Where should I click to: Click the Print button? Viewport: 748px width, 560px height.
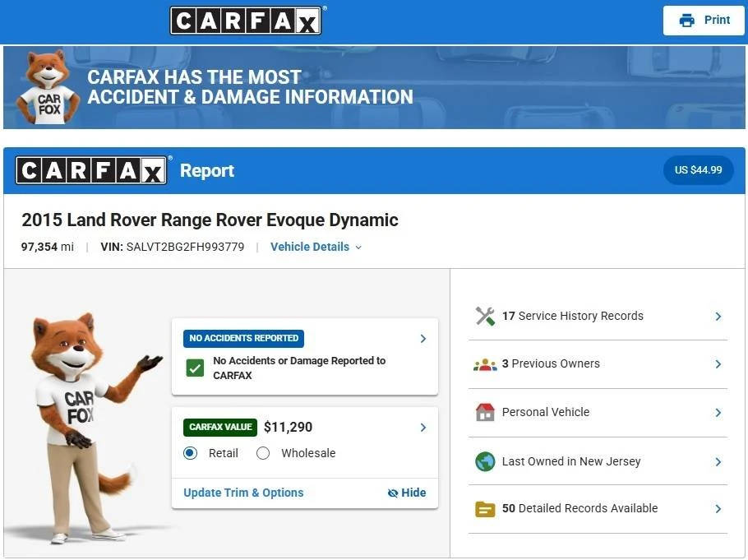703,21
